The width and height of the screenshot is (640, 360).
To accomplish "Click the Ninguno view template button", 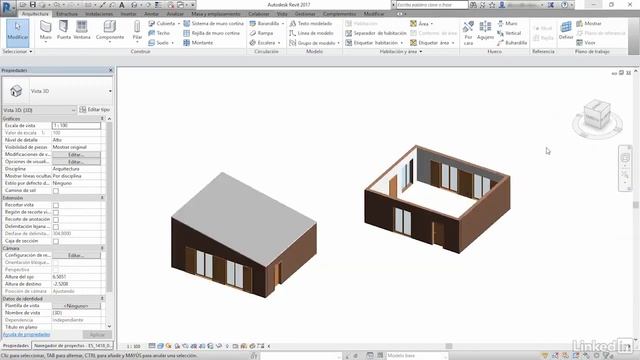I will pos(76,306).
